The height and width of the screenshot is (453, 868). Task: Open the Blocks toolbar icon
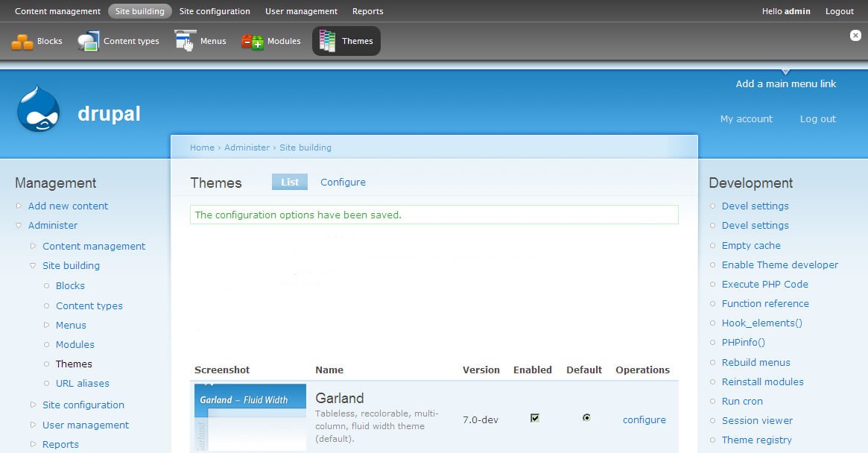click(x=22, y=42)
